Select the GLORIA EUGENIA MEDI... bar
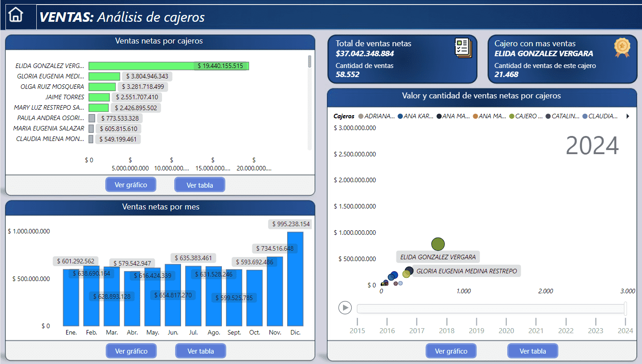 pos(104,76)
